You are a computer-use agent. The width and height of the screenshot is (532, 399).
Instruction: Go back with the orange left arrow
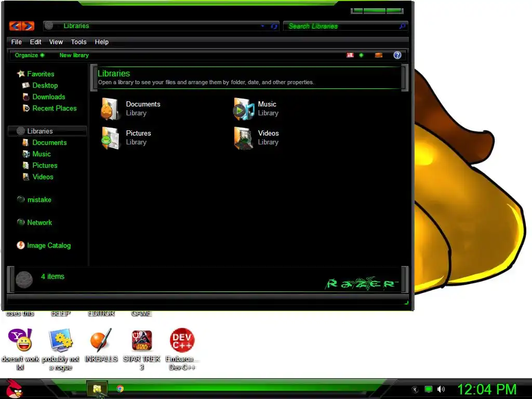(x=15, y=26)
